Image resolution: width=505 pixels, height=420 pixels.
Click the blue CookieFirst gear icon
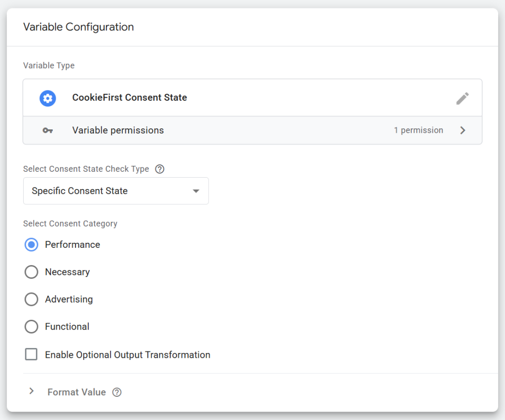pos(48,98)
